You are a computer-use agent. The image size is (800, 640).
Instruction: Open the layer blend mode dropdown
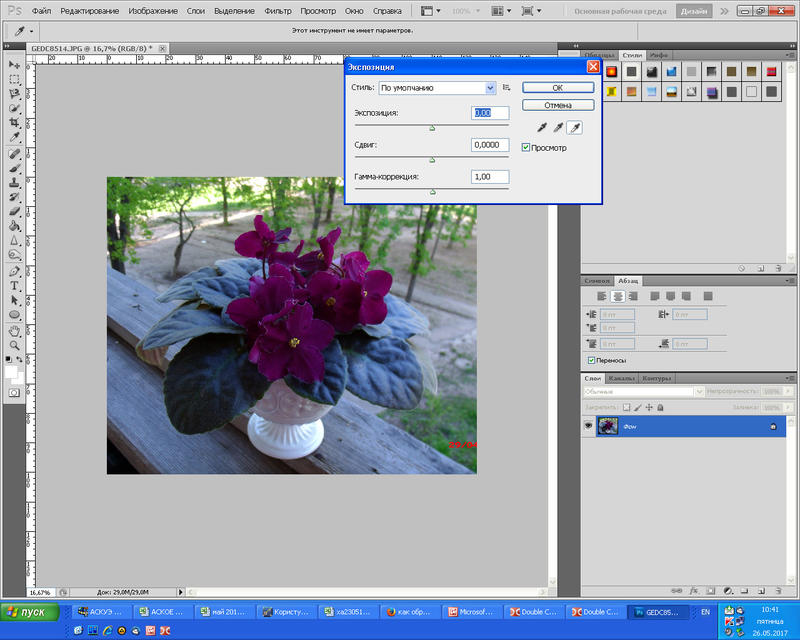point(642,392)
